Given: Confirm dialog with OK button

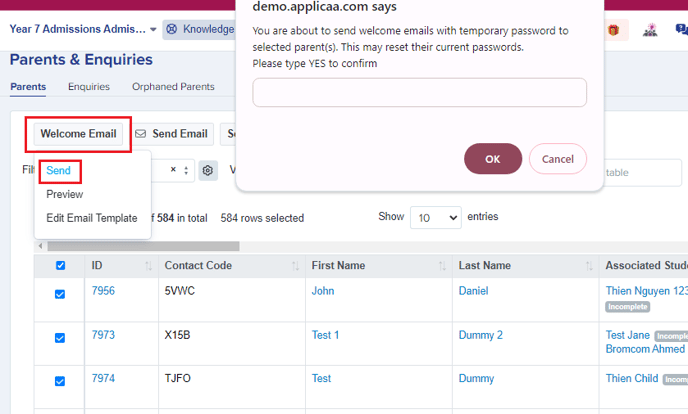Looking at the screenshot, I should click(493, 159).
